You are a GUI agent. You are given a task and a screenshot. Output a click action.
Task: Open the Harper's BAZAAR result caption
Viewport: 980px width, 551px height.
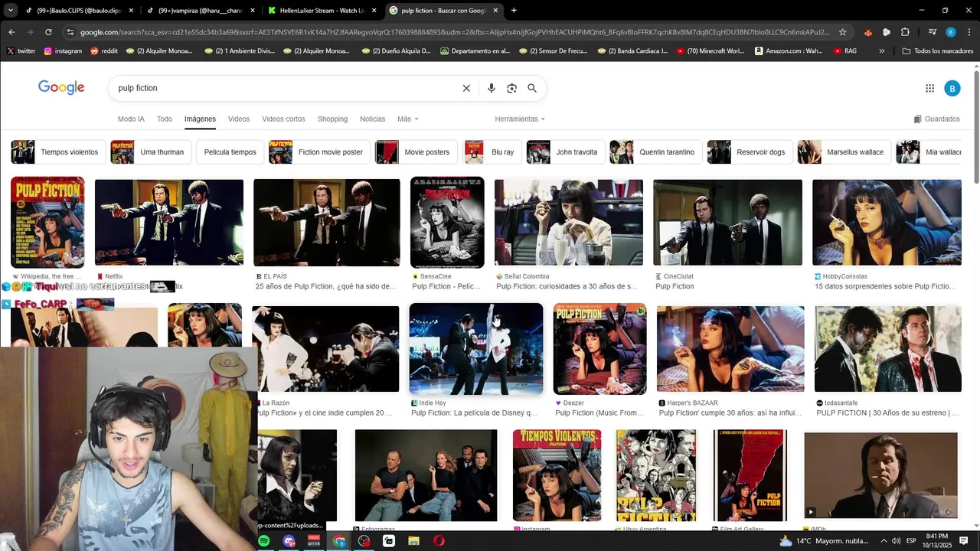click(730, 413)
